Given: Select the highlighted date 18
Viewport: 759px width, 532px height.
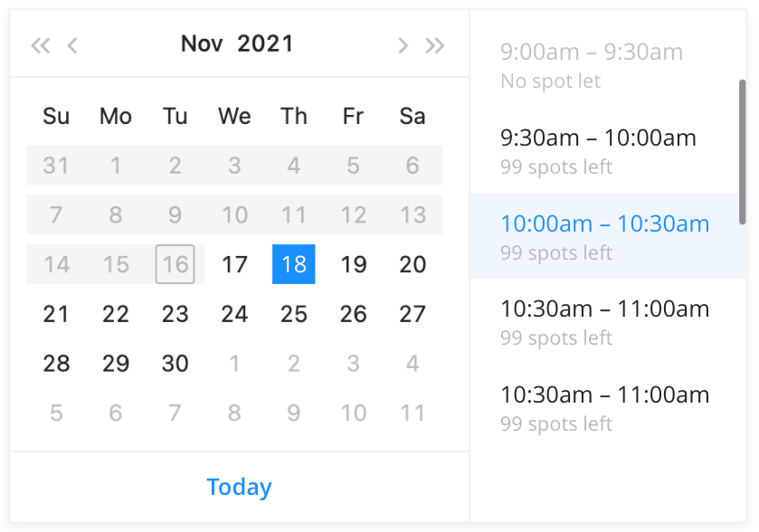Looking at the screenshot, I should tap(294, 264).
